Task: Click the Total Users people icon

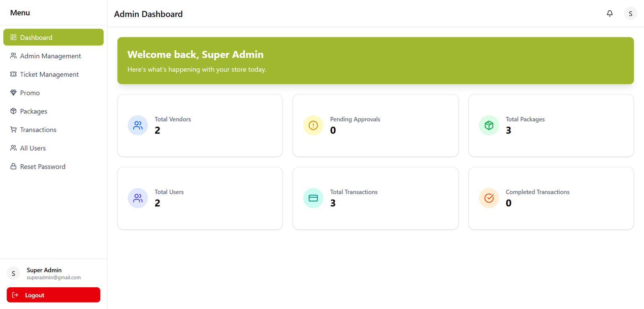Action: click(138, 198)
